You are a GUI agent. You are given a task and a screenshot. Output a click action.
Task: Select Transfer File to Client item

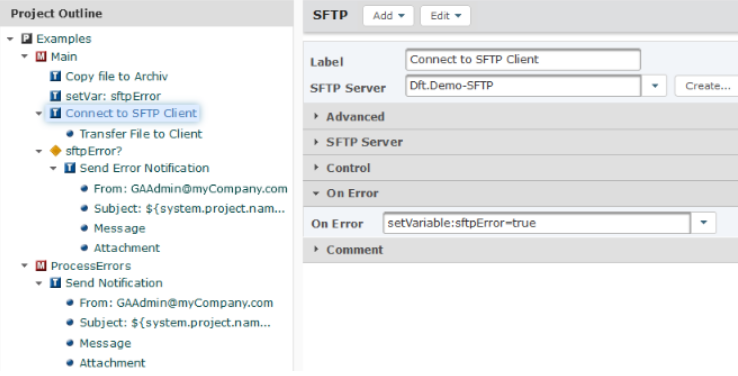[141, 134]
